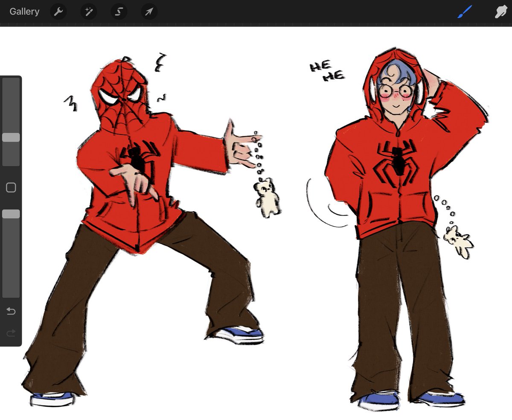Activate the Selection tool

click(119, 12)
